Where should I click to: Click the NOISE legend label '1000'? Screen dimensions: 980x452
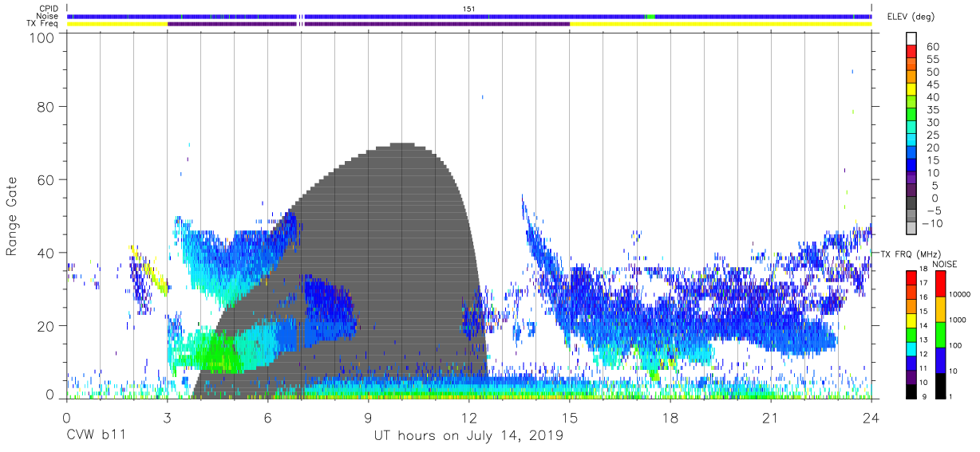959,320
